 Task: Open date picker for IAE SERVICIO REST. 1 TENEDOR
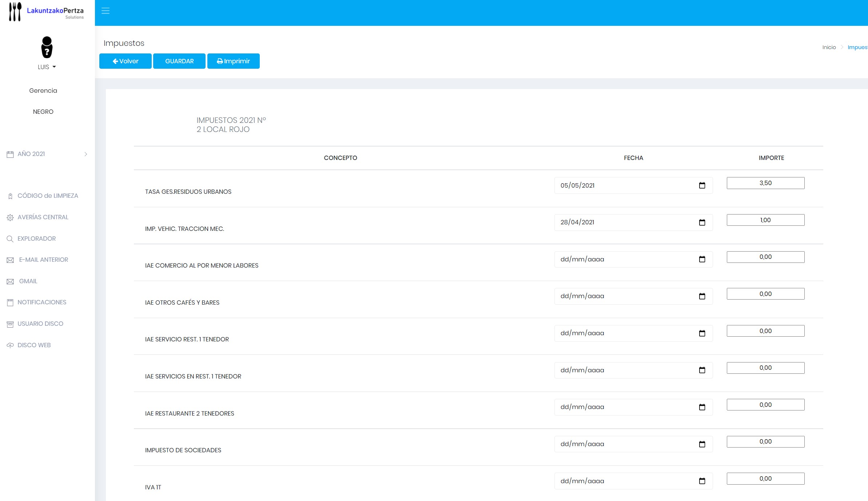[702, 333]
